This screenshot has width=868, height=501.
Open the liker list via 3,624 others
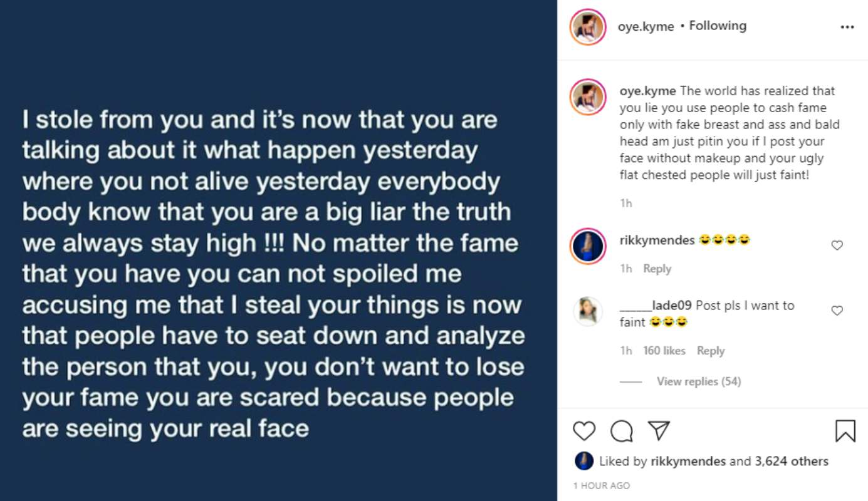pos(792,461)
